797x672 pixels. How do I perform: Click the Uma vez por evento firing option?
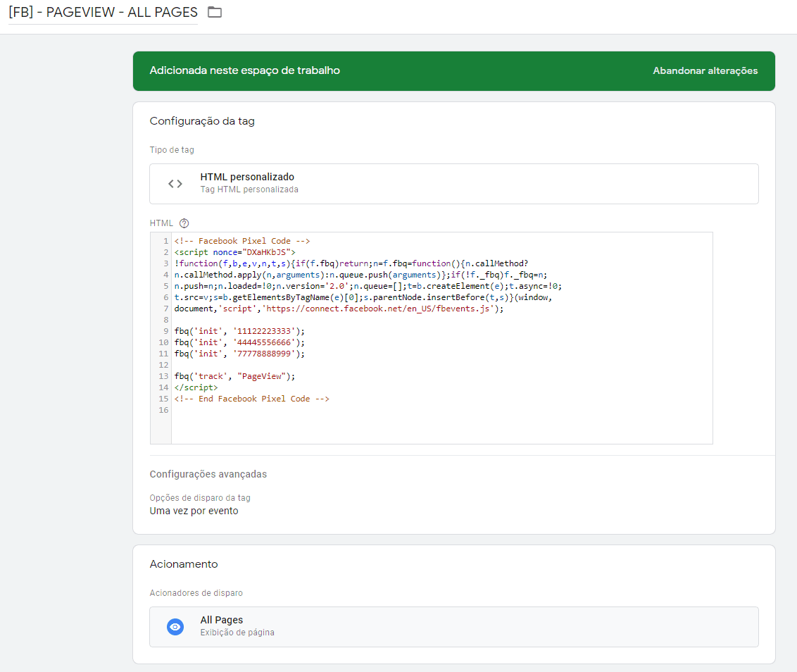pos(194,511)
